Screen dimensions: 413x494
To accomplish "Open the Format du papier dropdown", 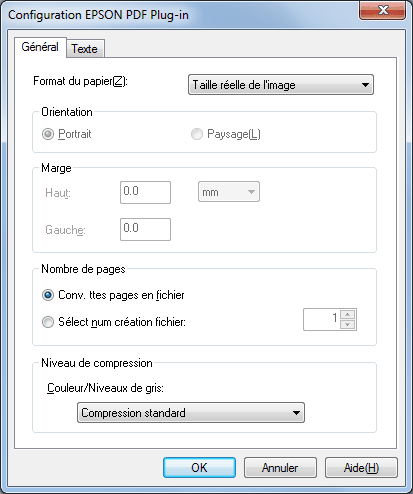I will [x=281, y=85].
